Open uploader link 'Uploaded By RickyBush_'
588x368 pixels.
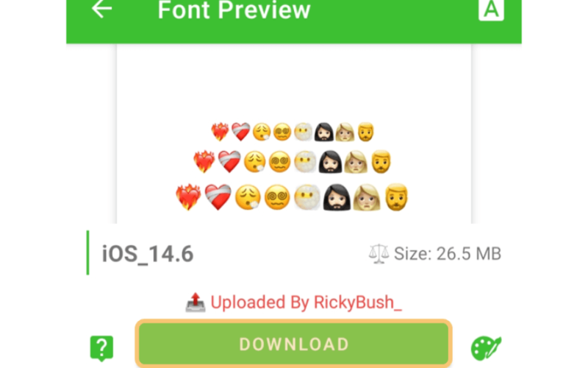pyautogui.click(x=306, y=302)
